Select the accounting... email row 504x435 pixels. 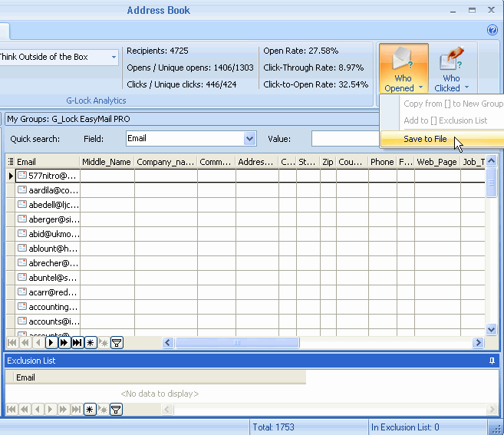(48, 307)
